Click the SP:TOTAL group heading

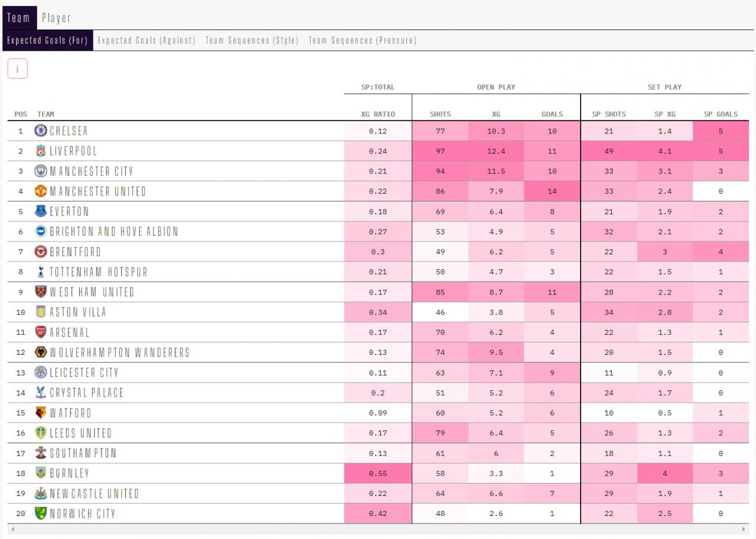click(x=378, y=87)
